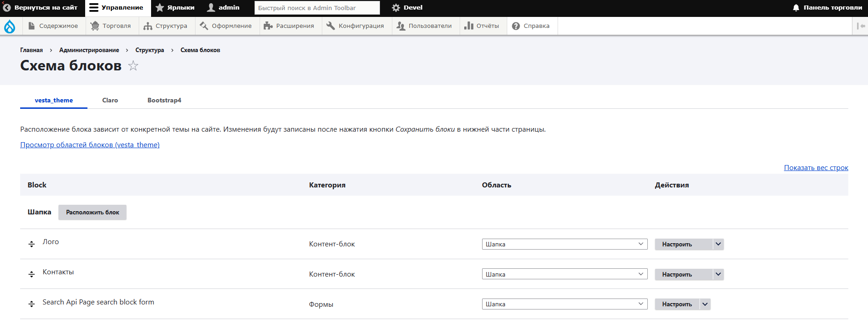Click the Drupal drop logo icon

coord(10,27)
